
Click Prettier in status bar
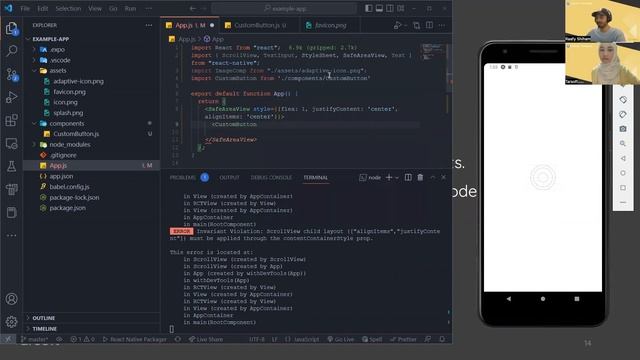(403, 339)
